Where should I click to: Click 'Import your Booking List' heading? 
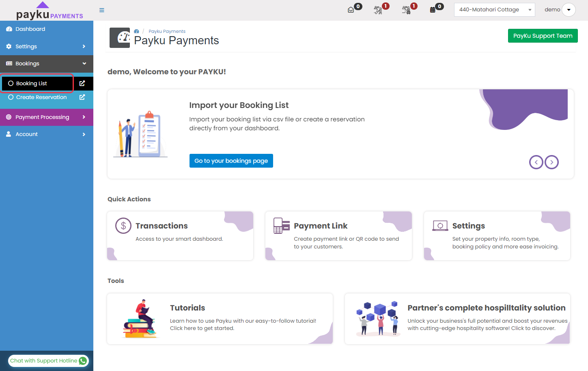[x=239, y=105]
